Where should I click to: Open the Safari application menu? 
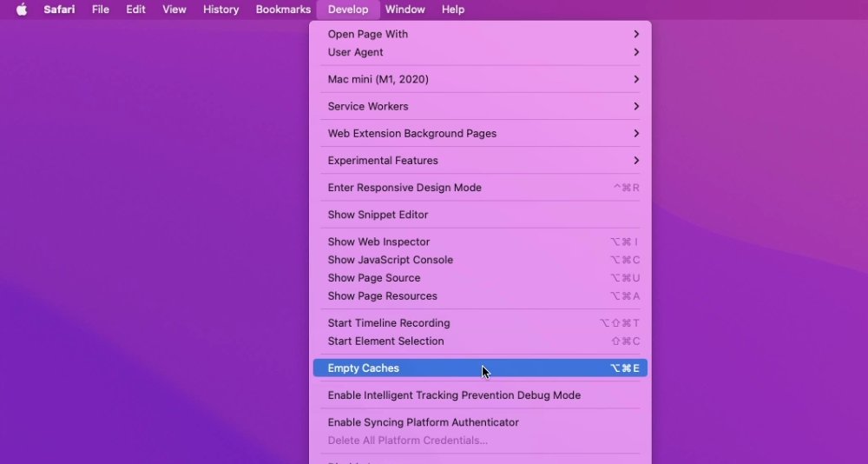pos(59,10)
